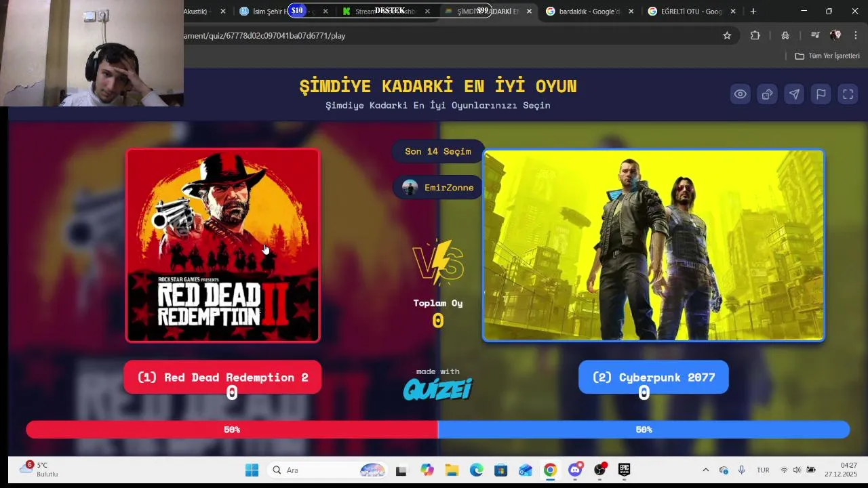Expand the hidden system tray icons chevron
This screenshot has width=868, height=488.
point(705,470)
